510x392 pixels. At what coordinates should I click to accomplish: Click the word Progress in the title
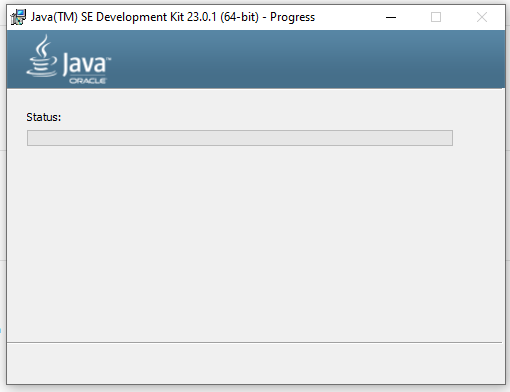coord(292,17)
